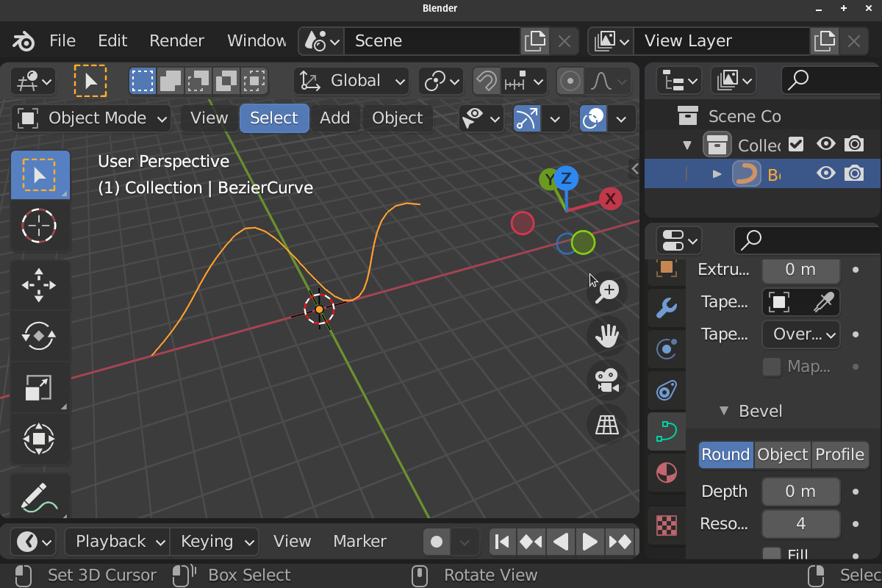Toggle auto keying record button

437,542
